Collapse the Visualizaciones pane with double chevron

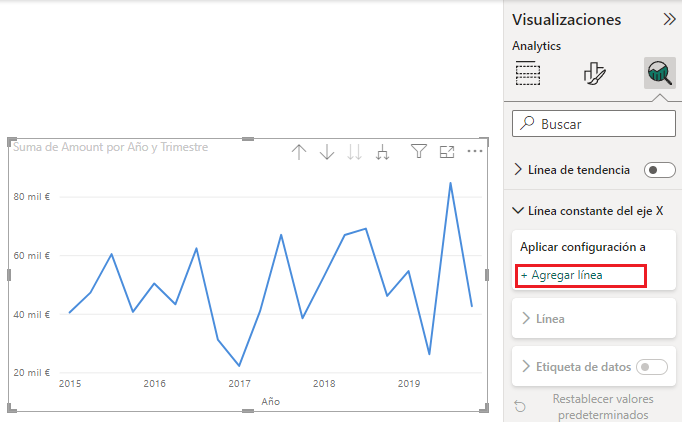click(x=669, y=19)
